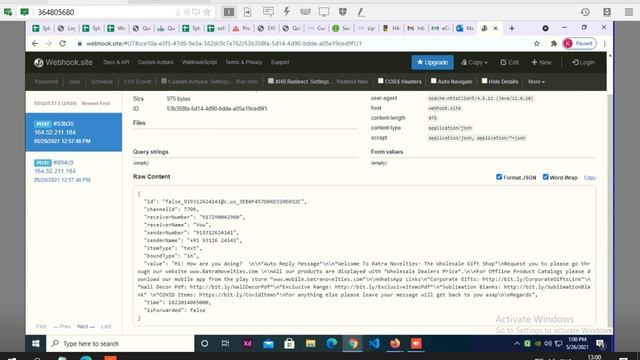Click the shield icon in remote toolbar
The height and width of the screenshot is (360, 640).
(343, 12)
